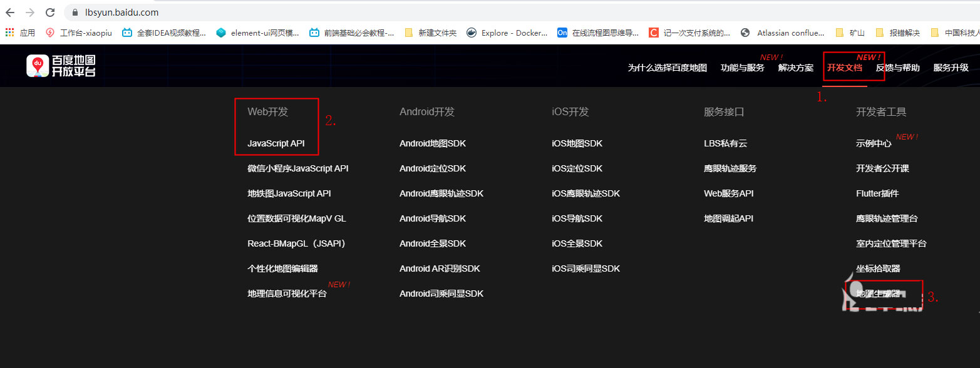
Task: Open the 地图调起API link
Action: pyautogui.click(x=729, y=218)
